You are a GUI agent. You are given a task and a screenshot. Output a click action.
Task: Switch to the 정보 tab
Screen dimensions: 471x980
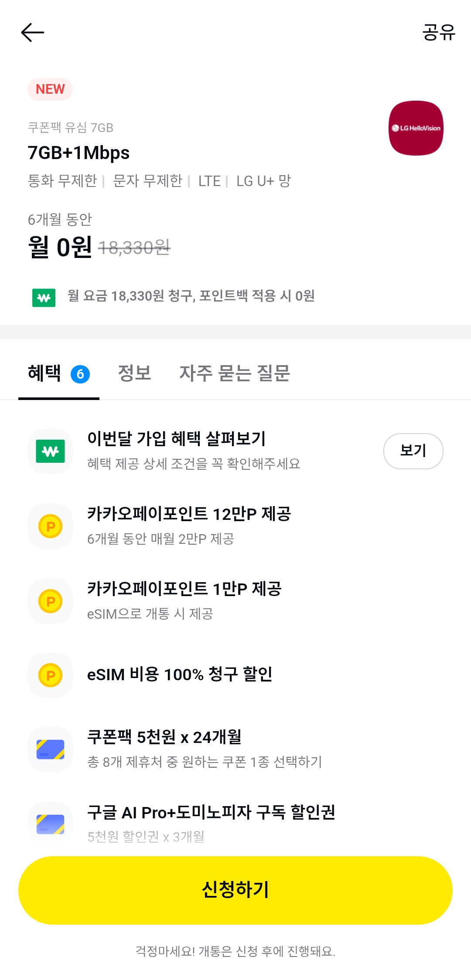135,373
